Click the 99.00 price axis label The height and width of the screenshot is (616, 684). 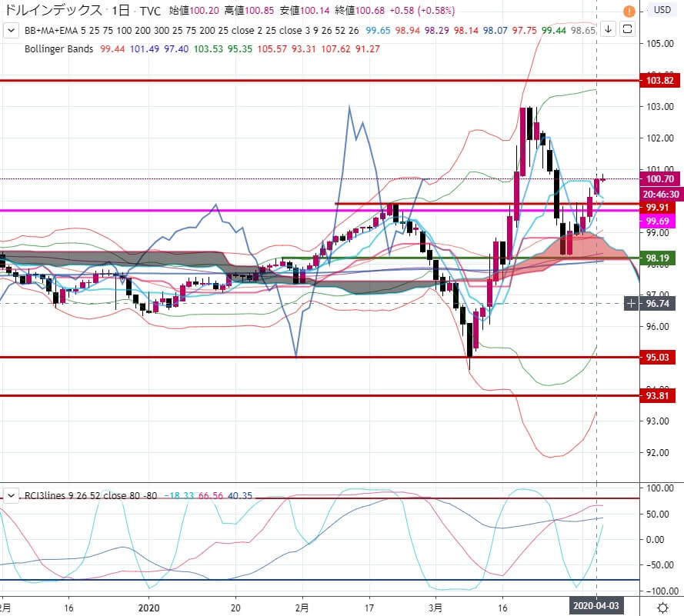pos(657,233)
